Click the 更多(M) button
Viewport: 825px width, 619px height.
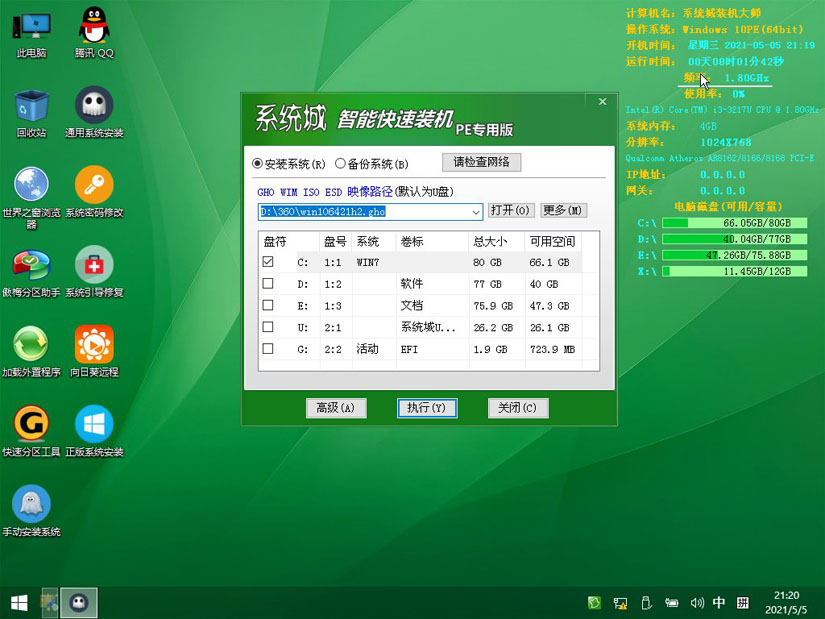pyautogui.click(x=563, y=211)
